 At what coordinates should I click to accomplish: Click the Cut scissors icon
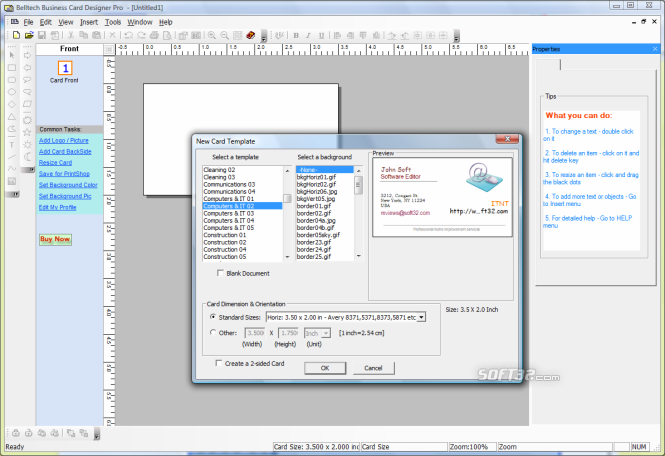point(71,35)
